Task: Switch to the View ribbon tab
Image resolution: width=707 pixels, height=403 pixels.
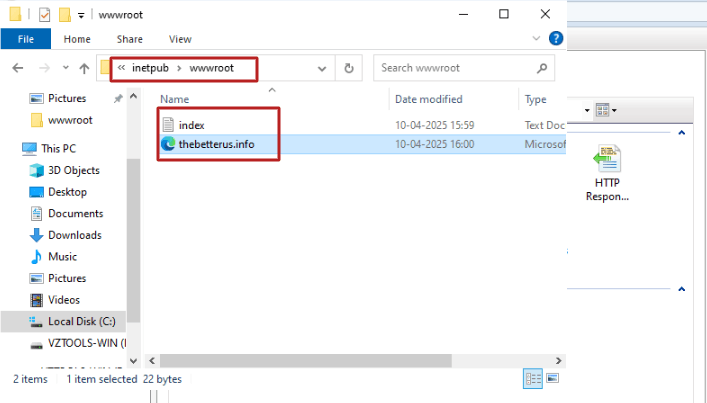Action: (x=180, y=39)
